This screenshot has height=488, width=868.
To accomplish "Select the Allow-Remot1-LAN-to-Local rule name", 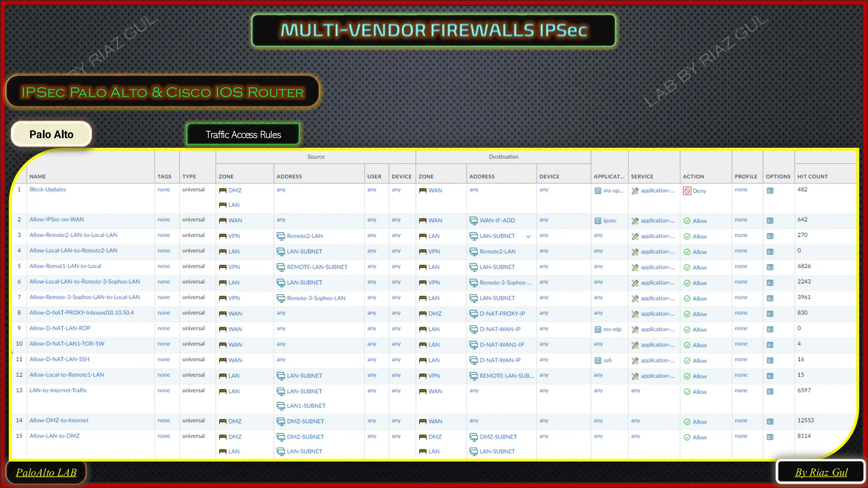I will click(x=65, y=266).
